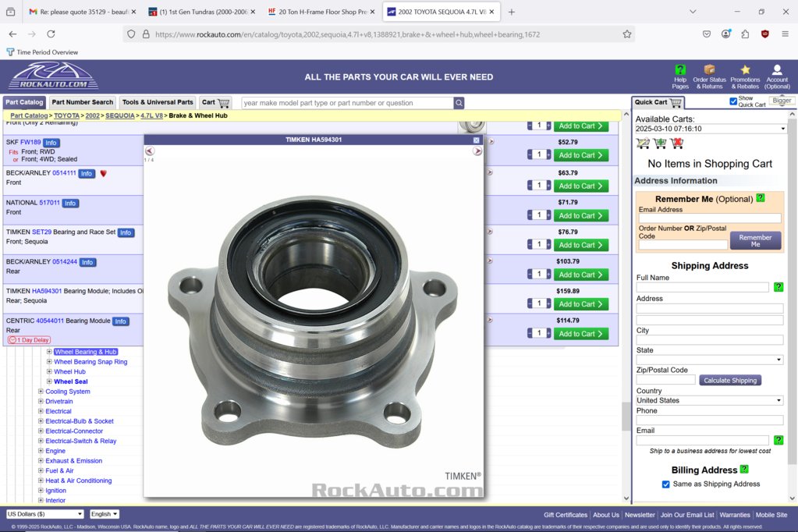798x532 pixels.
Task: Show previous image in TIMKEN popup
Action: click(x=150, y=151)
